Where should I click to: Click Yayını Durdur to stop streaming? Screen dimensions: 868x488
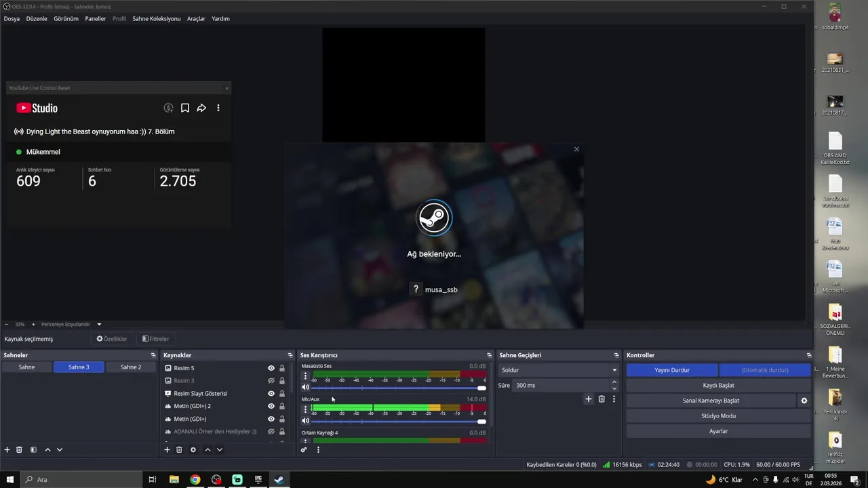pos(672,370)
